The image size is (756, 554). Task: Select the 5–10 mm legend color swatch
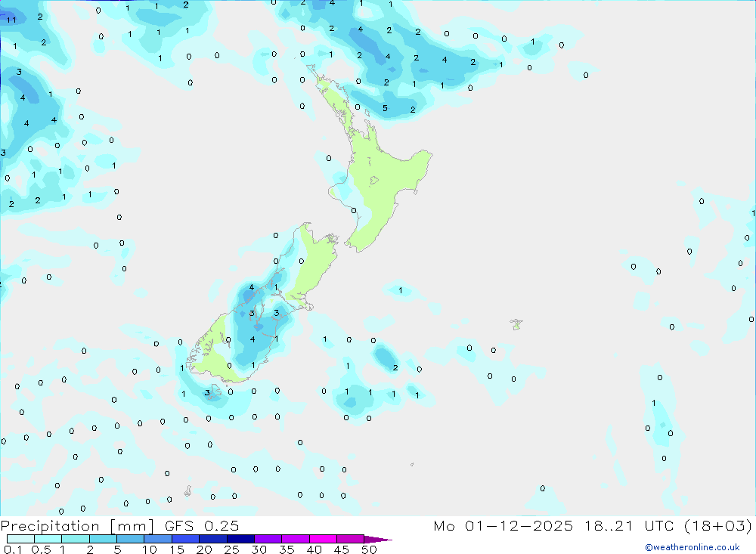click(x=131, y=539)
